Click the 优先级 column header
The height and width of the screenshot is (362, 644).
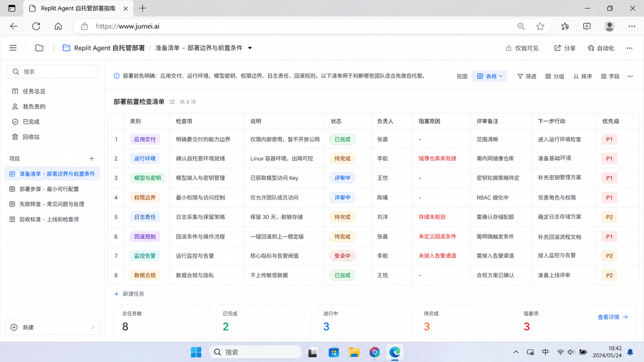click(x=617, y=121)
